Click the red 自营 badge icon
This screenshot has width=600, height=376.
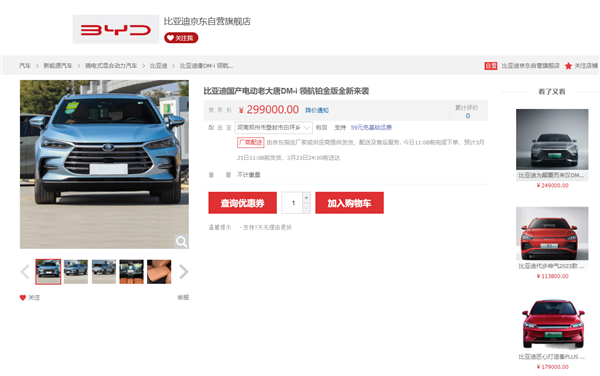tap(491, 66)
